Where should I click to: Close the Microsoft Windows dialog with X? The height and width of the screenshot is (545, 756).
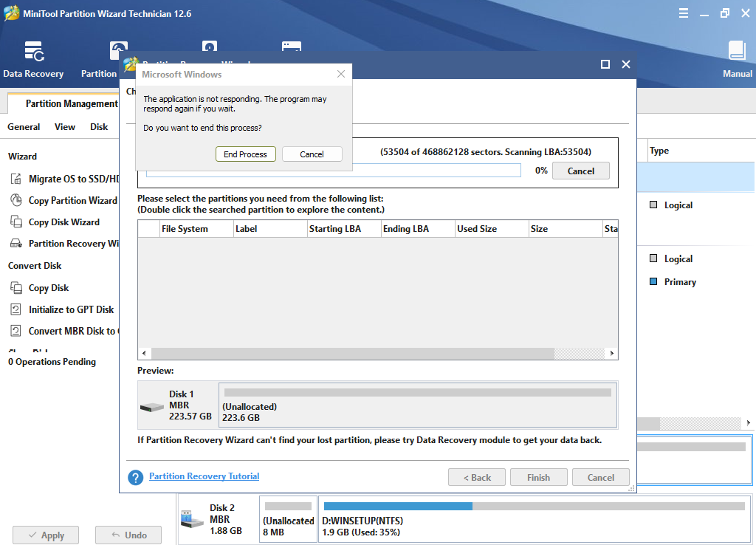pos(341,74)
